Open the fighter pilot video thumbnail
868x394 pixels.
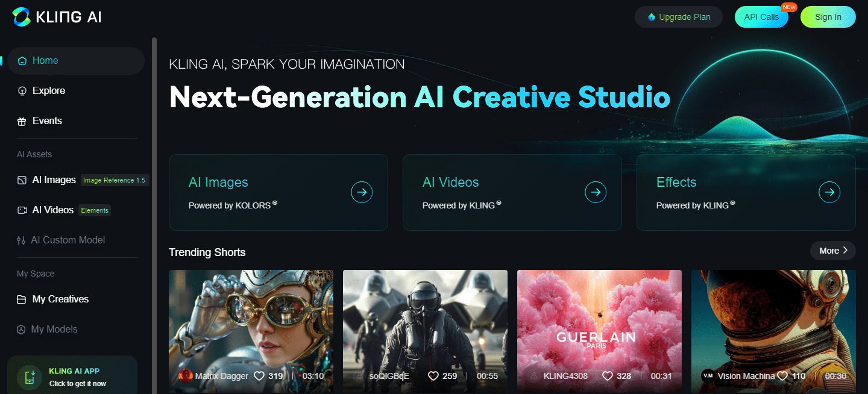tap(425, 331)
